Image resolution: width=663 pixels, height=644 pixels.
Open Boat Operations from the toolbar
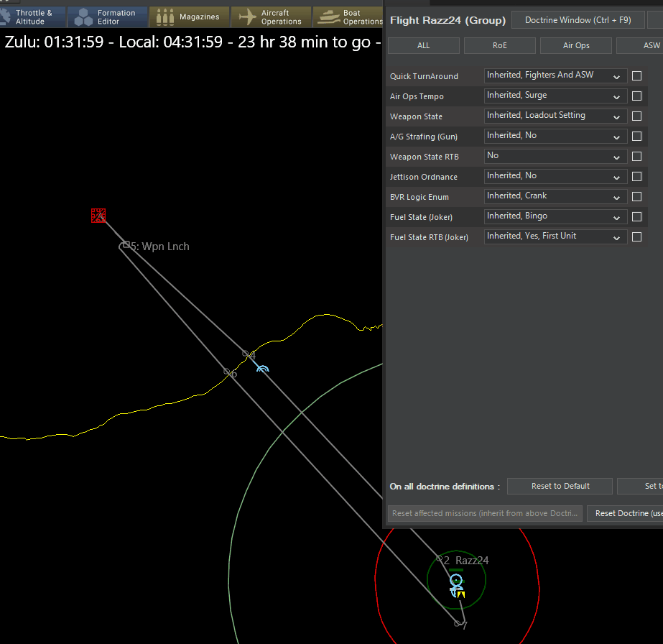click(x=348, y=17)
